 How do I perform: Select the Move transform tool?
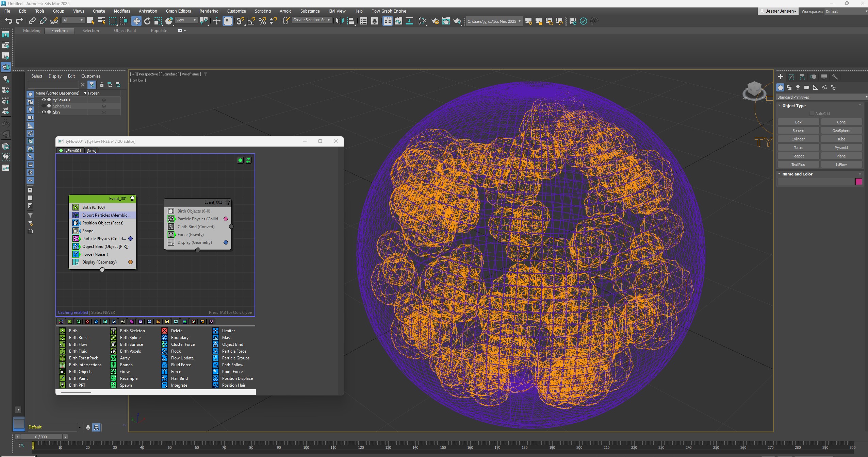[x=136, y=21]
